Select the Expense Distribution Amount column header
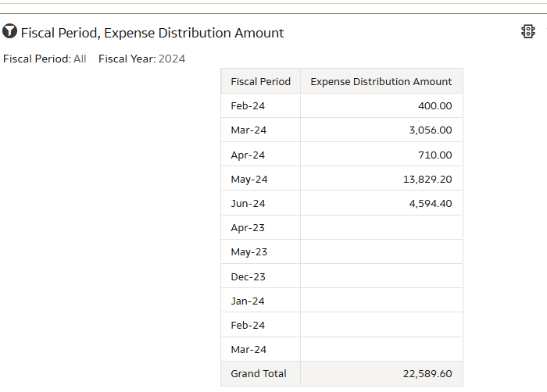547x392 pixels. tap(381, 81)
